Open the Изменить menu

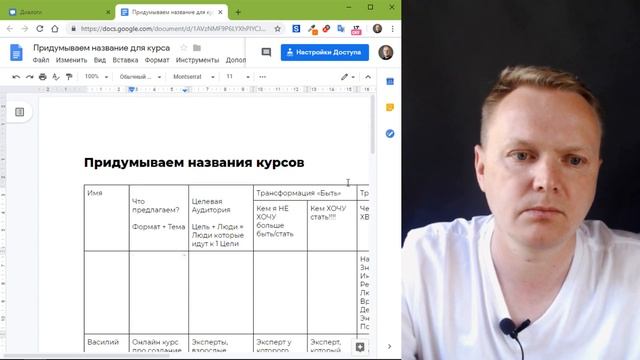[x=71, y=60]
